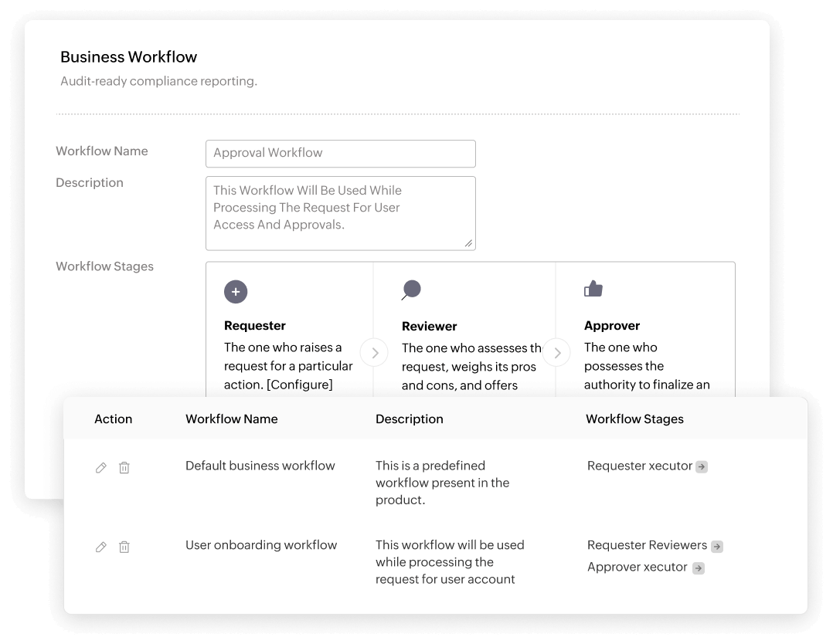The width and height of the screenshot is (833, 644).
Task: Click the resize handle on the Description textarea
Action: [x=469, y=244]
